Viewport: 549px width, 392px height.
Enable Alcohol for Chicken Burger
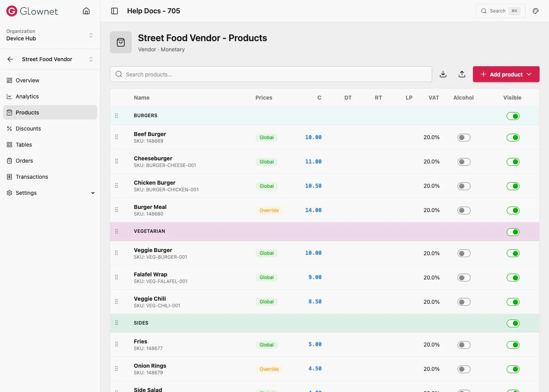coord(464,186)
